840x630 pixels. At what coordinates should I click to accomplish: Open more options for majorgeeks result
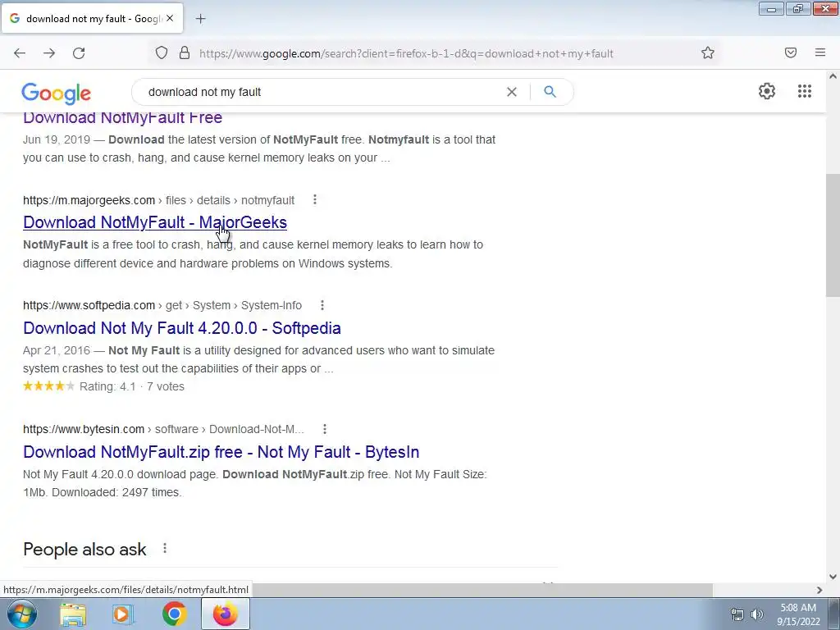[x=315, y=200]
